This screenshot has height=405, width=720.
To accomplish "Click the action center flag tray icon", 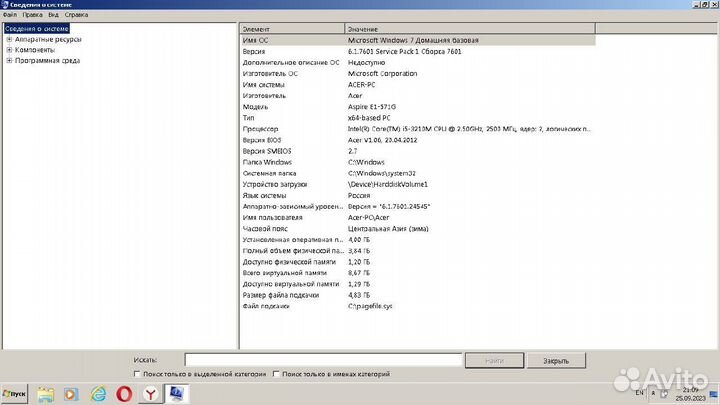I will click(x=664, y=394).
